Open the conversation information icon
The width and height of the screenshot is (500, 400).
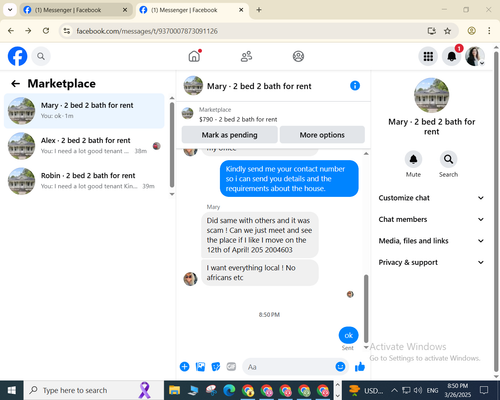click(355, 86)
